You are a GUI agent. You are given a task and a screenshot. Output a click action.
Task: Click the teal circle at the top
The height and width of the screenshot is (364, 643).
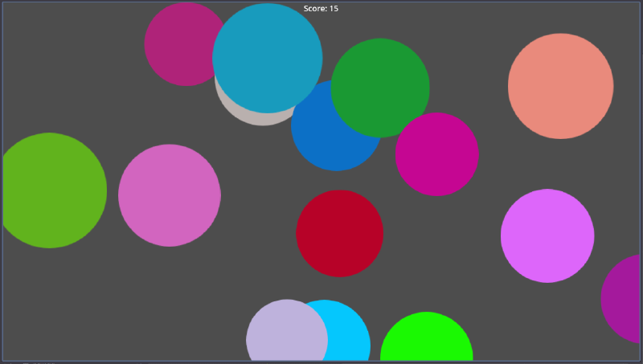point(267,58)
